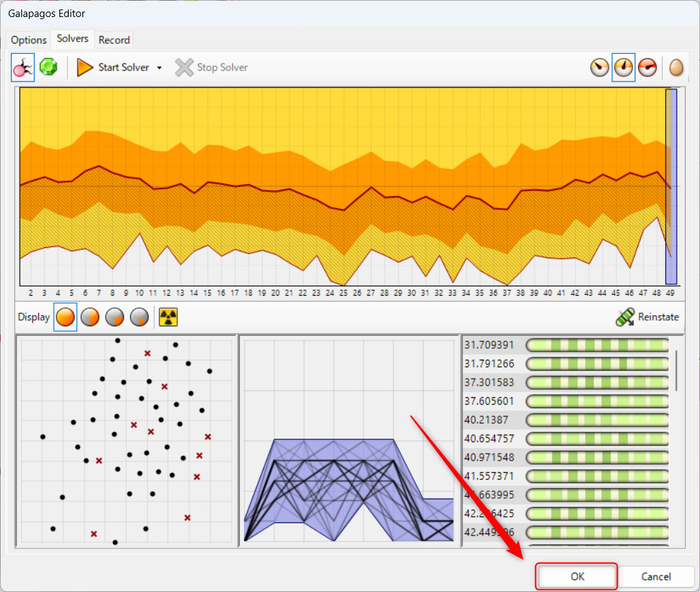Switch to the Options tab
The width and height of the screenshot is (700, 592).
[28, 40]
